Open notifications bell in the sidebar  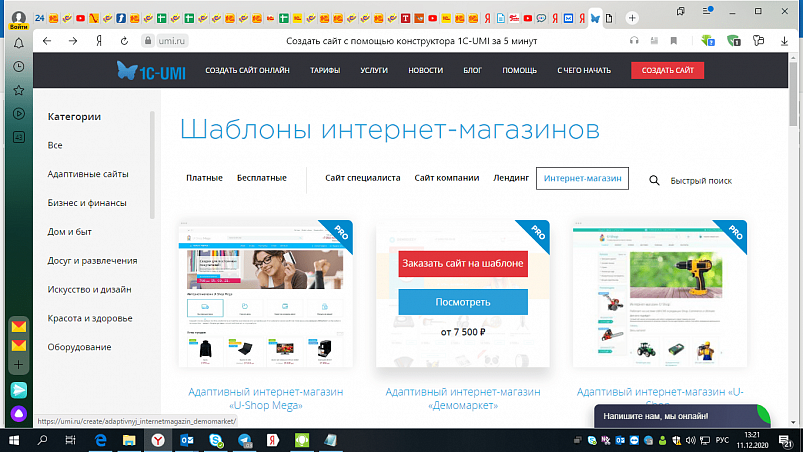pos(18,43)
